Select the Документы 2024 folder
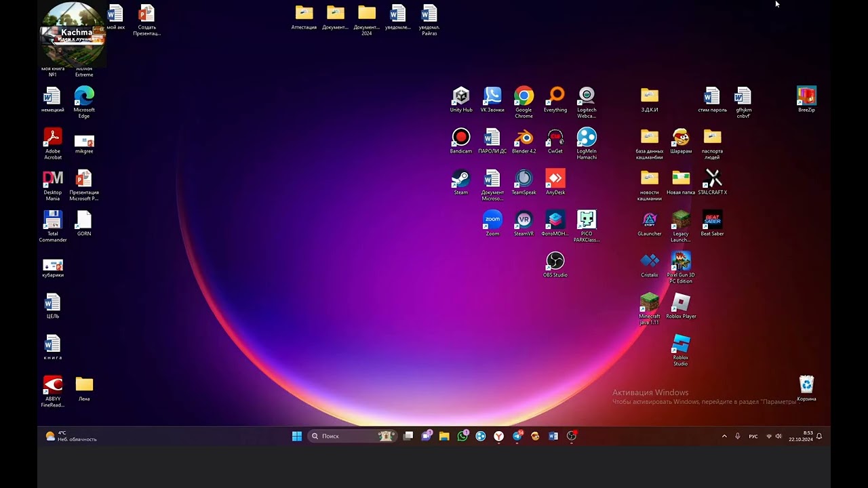868x488 pixels. (367, 20)
